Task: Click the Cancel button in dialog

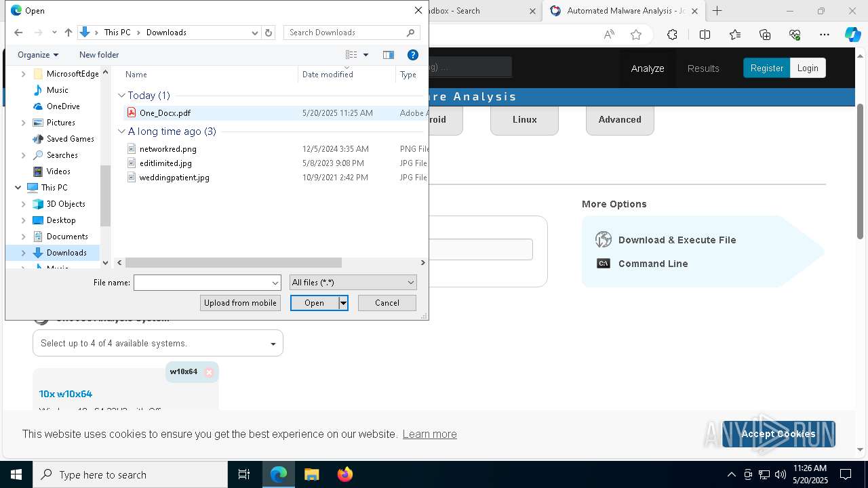Action: tap(387, 303)
